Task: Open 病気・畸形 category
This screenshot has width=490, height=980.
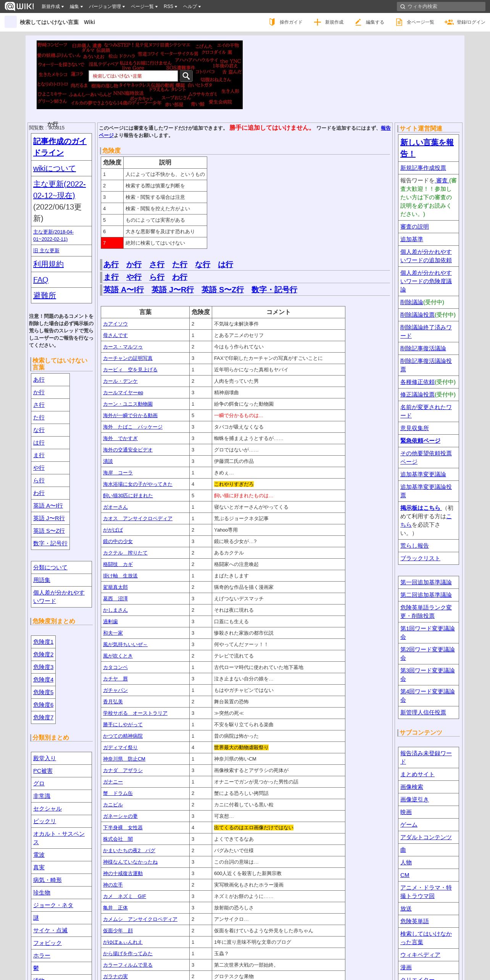Action: [47, 880]
